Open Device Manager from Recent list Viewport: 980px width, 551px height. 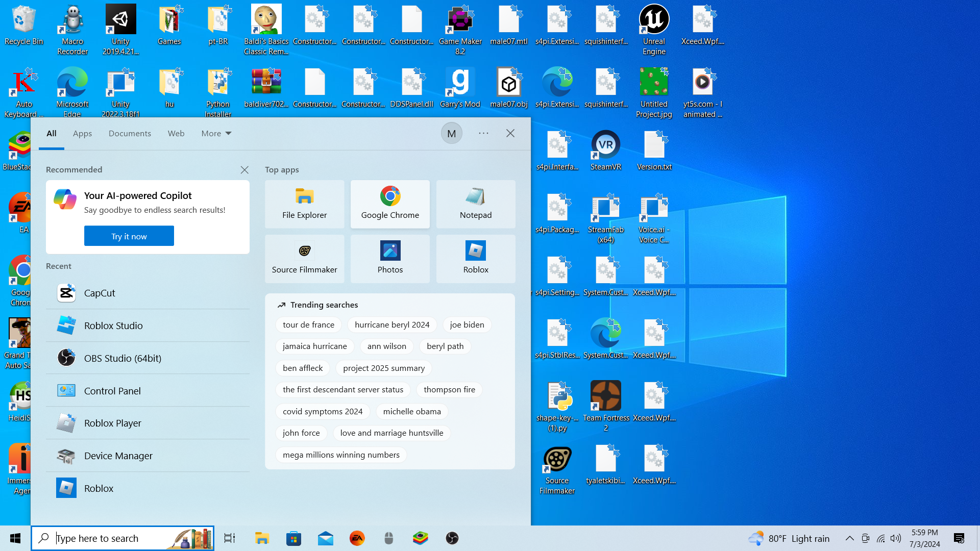click(118, 456)
